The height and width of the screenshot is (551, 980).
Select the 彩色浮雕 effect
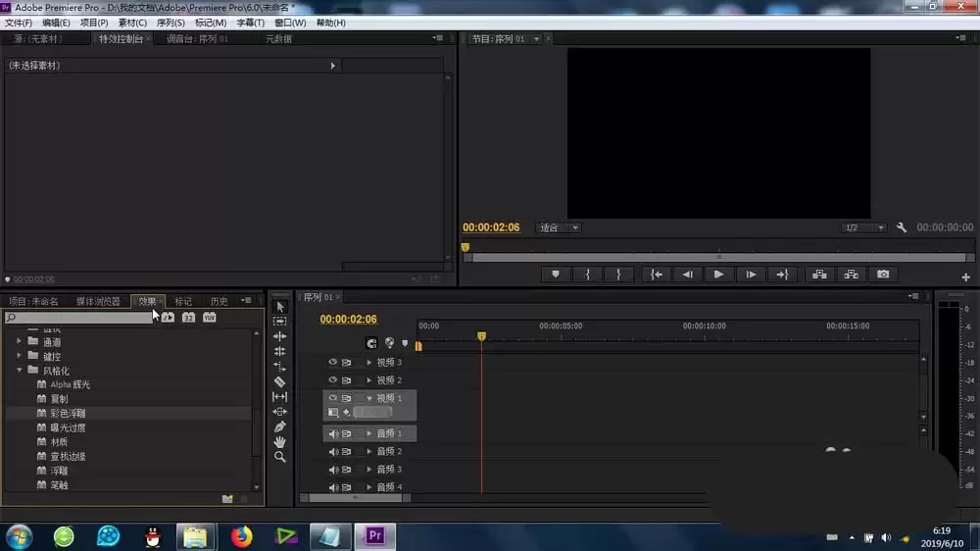click(68, 414)
